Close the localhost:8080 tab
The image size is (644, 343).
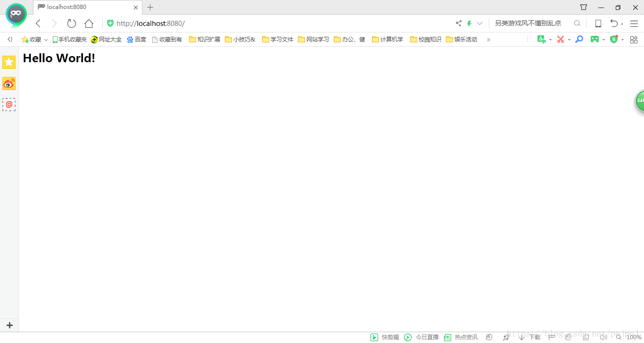coord(136,8)
